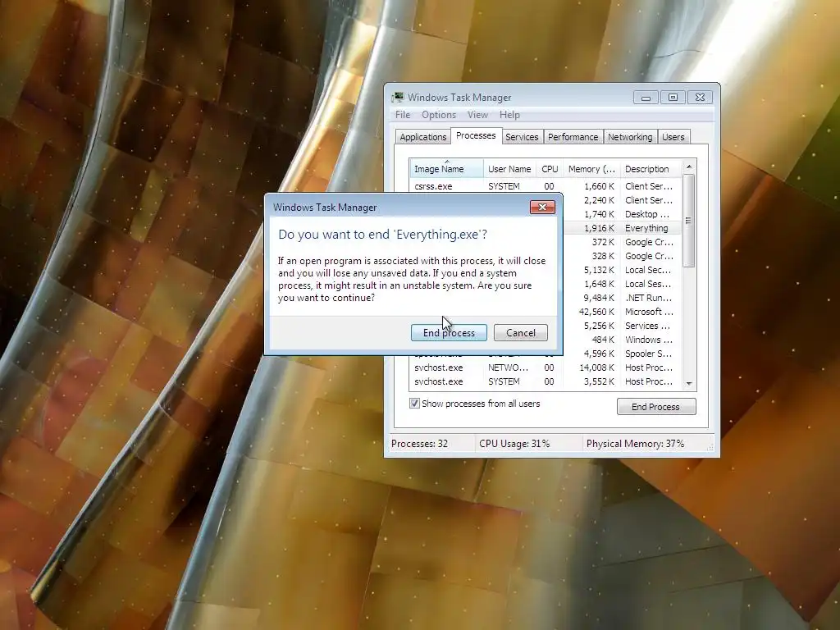Select the svchost.exe NETWO... row
The width and height of the screenshot is (840, 630).
pos(546,367)
